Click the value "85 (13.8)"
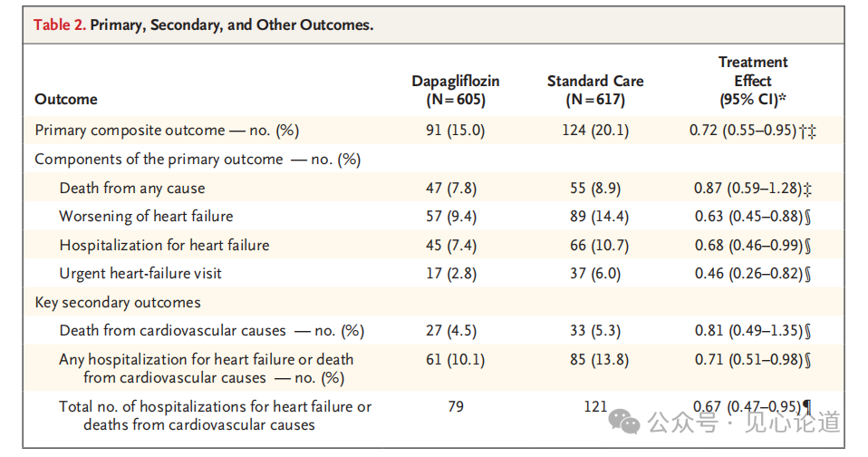Viewport: 868px width, 457px height. (x=594, y=360)
